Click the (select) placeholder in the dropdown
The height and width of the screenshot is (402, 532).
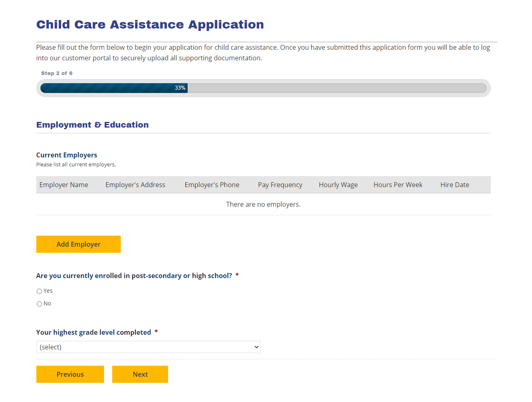click(50, 347)
